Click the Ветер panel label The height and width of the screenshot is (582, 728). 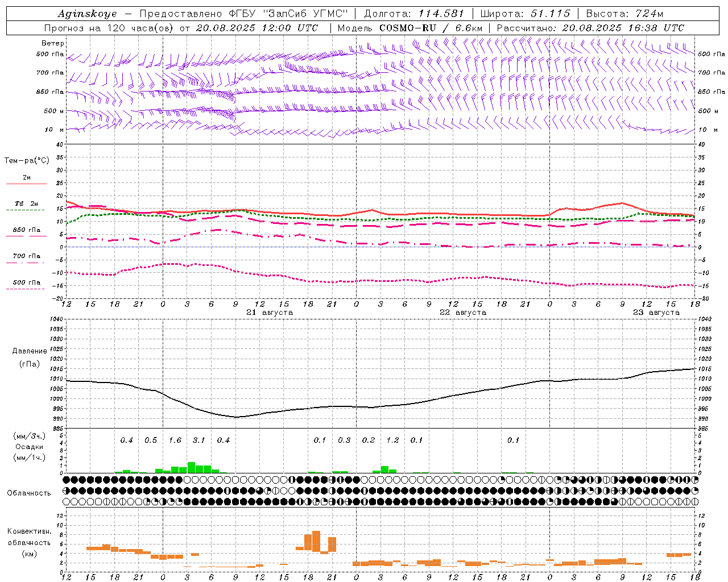(53, 43)
